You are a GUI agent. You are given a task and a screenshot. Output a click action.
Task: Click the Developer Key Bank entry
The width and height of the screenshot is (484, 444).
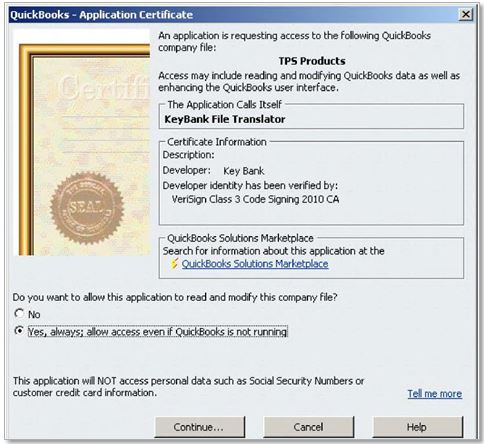click(x=213, y=171)
